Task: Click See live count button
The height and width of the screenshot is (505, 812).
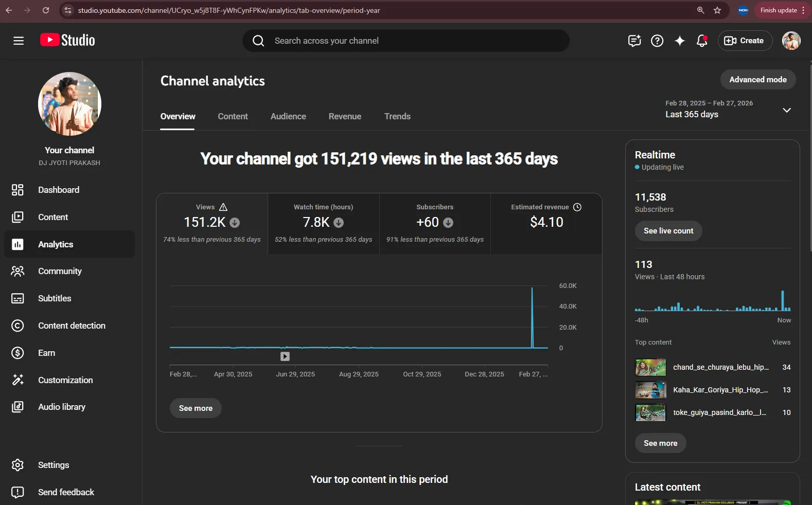Action: (668, 231)
